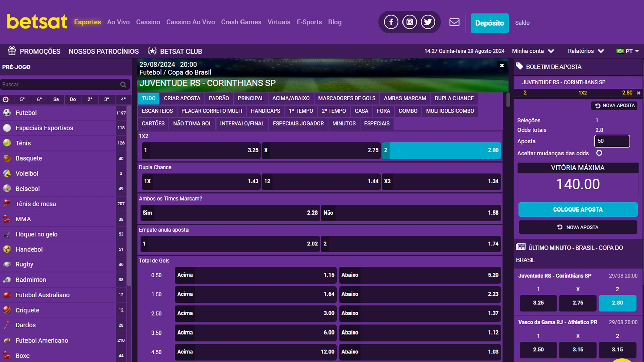The width and height of the screenshot is (644, 362).
Task: Open Voleibol via its volleyball icon
Action: tap(7, 173)
